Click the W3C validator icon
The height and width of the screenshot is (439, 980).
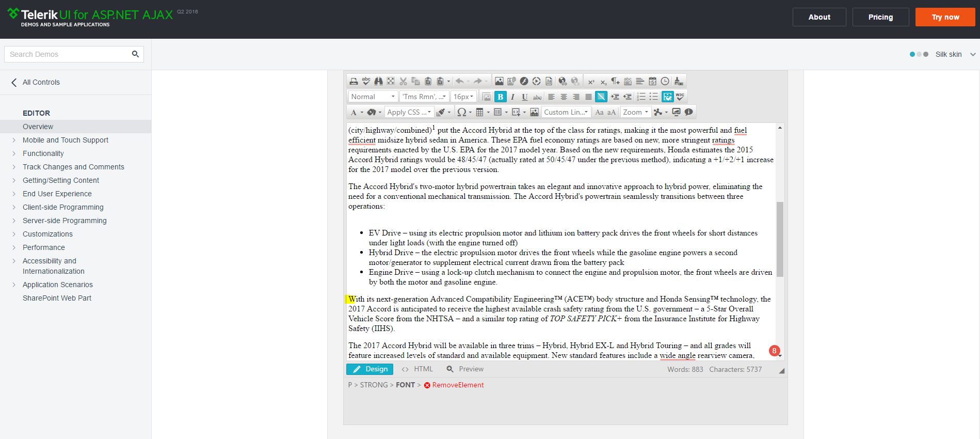[680, 97]
